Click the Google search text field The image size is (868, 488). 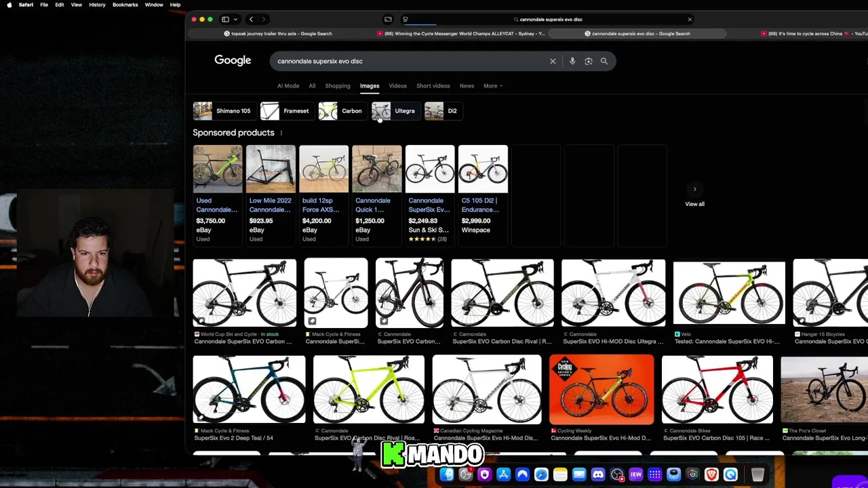[410, 61]
